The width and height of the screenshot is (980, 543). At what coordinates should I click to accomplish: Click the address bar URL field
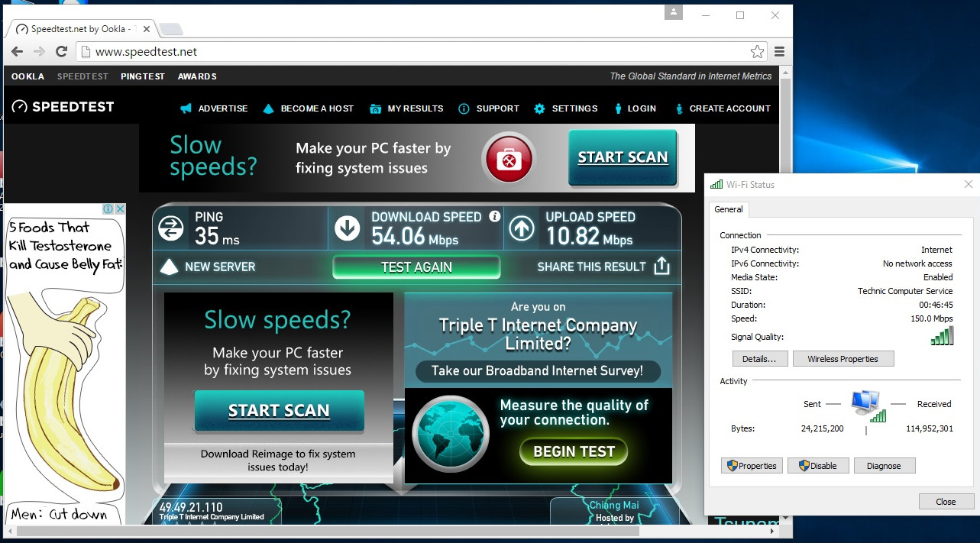pos(420,52)
